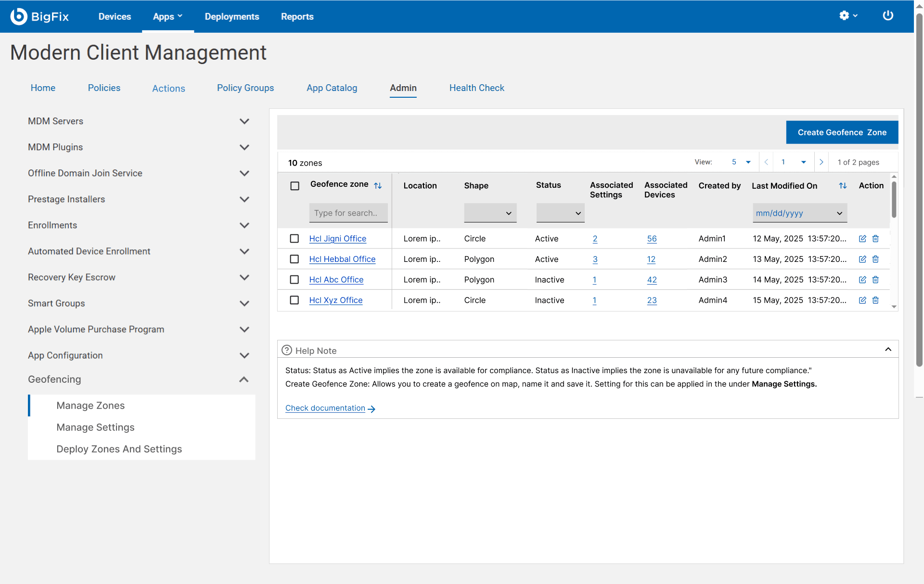924x584 pixels.
Task: Click the zones table vertical scrollbar
Action: pos(894,200)
